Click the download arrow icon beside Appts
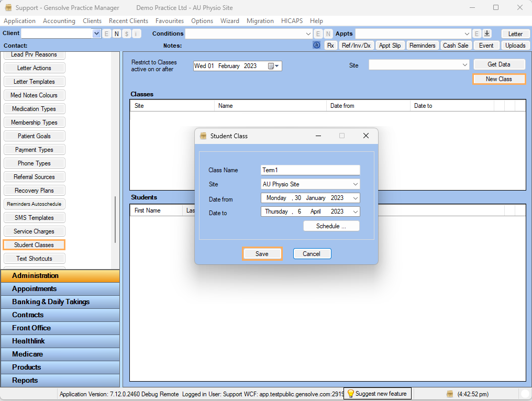532x401 pixels. coord(487,34)
